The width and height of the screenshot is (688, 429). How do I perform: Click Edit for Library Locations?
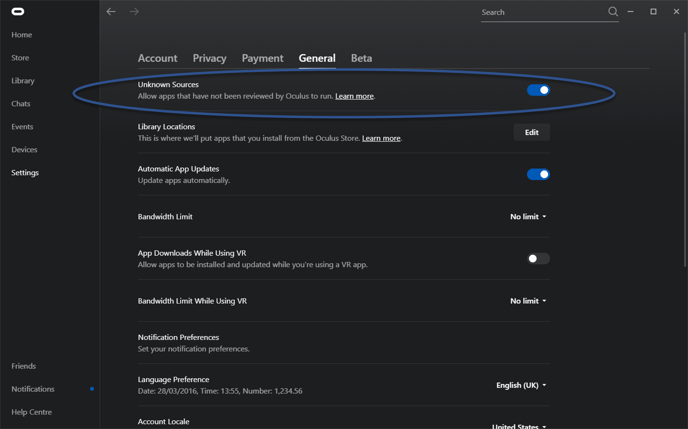(532, 132)
